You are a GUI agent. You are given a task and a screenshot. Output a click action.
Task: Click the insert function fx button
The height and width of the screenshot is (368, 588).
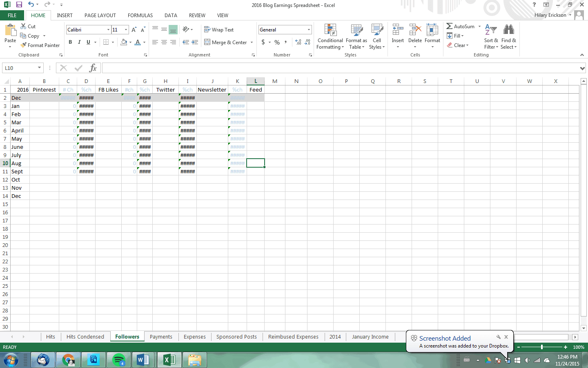point(93,68)
